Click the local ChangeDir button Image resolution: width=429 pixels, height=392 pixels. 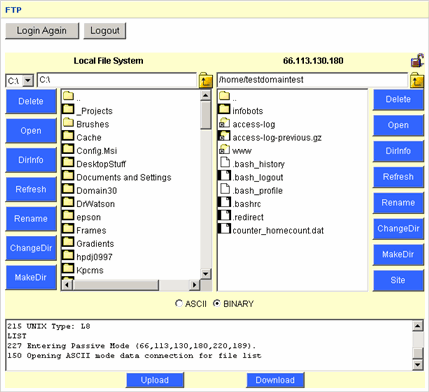click(31, 248)
